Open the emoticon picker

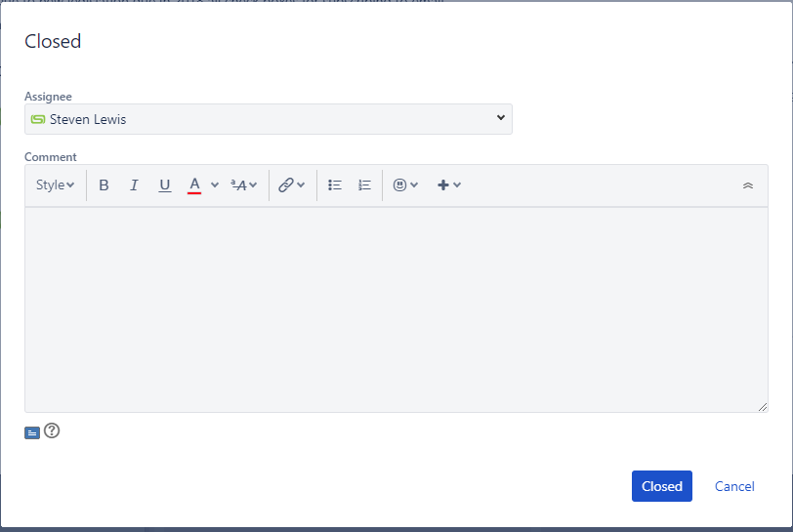(x=405, y=185)
